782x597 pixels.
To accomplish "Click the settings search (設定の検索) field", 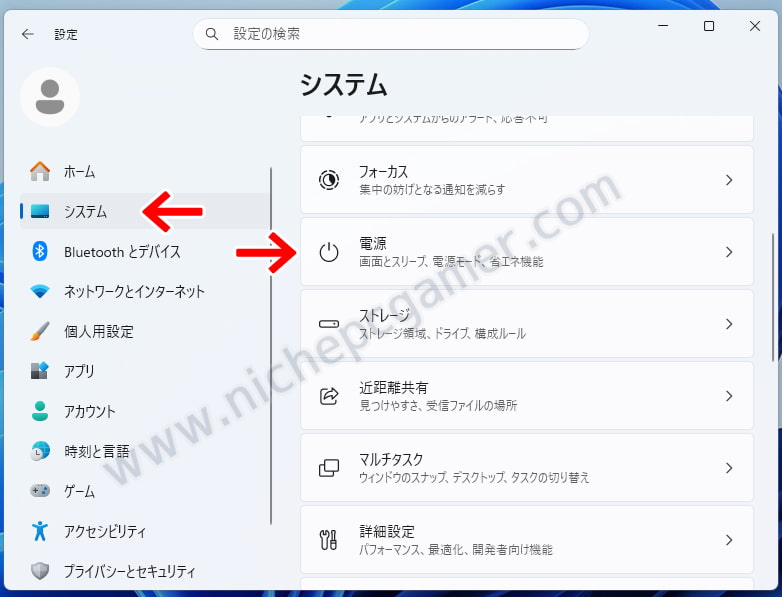I will pyautogui.click(x=400, y=34).
